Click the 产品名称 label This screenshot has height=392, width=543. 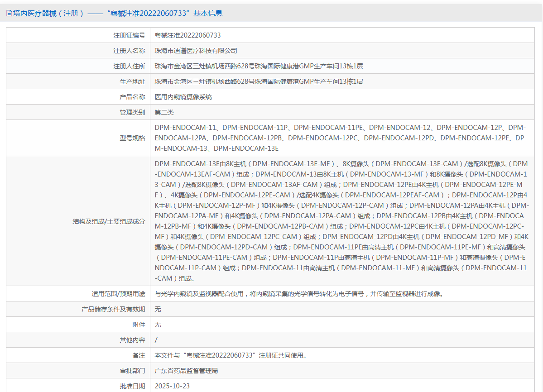(132, 97)
